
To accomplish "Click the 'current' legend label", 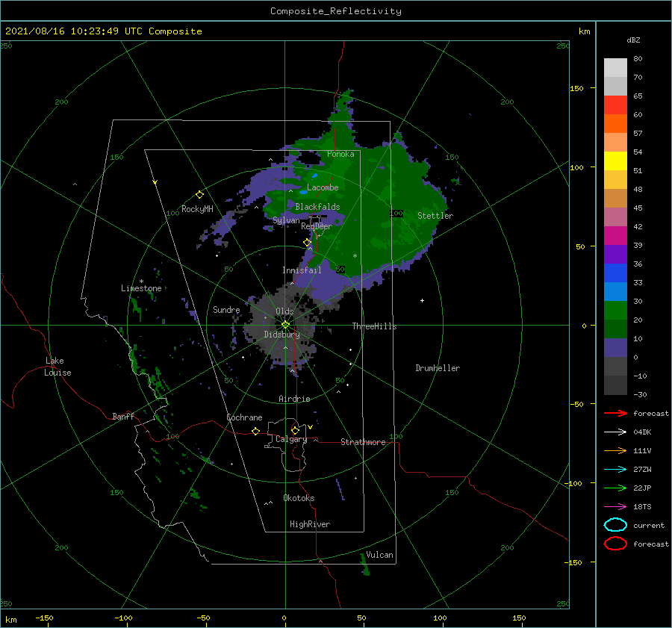I will [x=649, y=525].
